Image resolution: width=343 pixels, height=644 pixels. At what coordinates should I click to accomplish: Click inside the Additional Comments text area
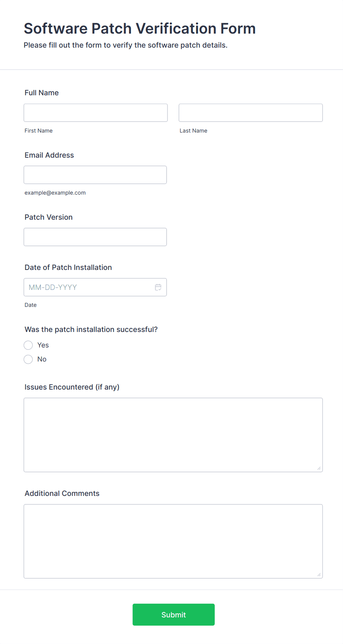173,541
